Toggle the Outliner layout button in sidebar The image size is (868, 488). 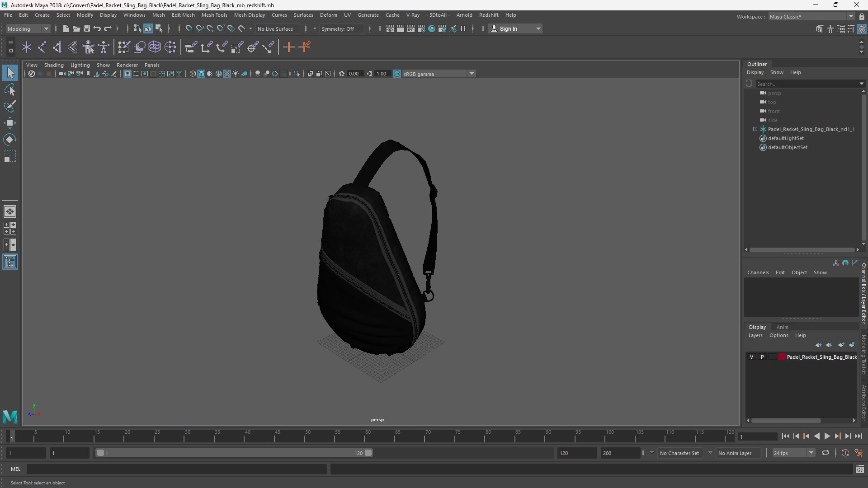click(10, 262)
